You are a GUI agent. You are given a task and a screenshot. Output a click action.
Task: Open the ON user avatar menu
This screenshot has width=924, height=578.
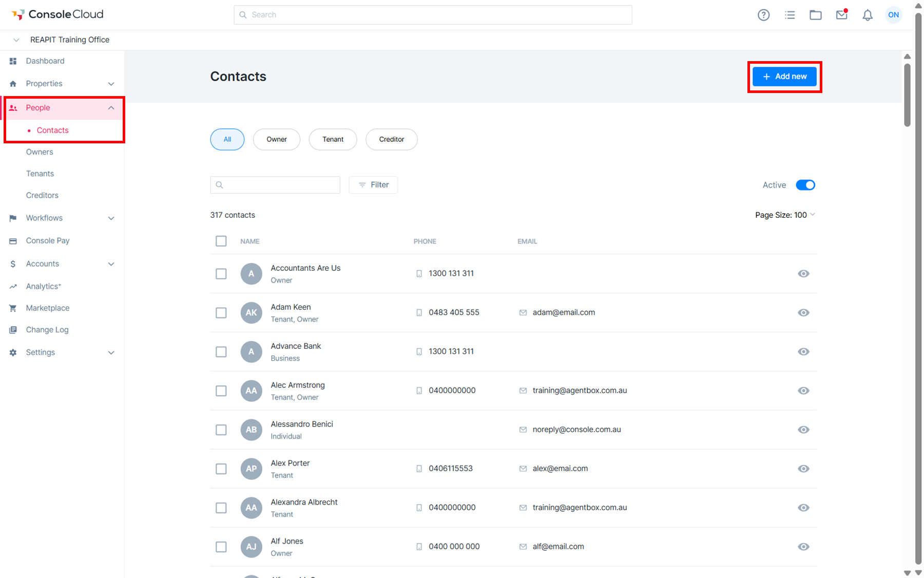click(893, 15)
